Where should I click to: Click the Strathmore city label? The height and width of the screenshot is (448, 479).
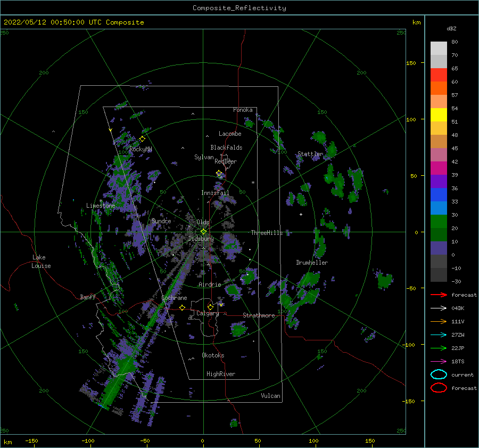pyautogui.click(x=259, y=315)
